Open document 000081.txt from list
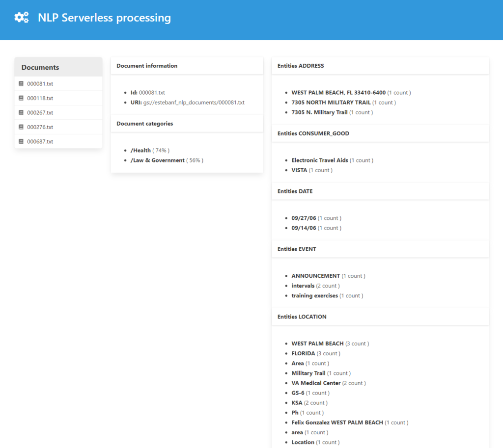Viewport: 503px width, 448px height. point(58,83)
